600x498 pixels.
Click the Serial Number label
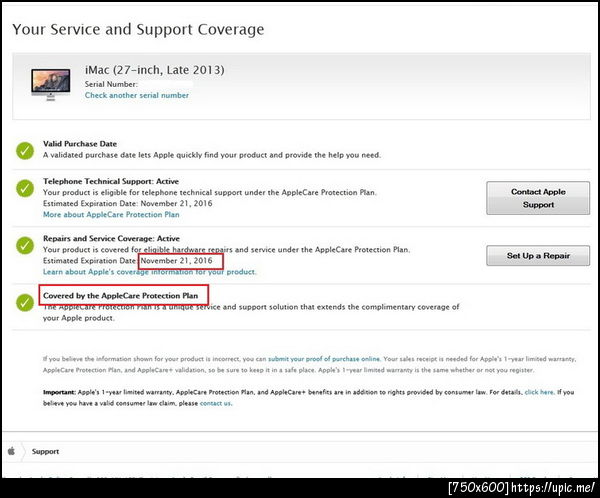111,84
